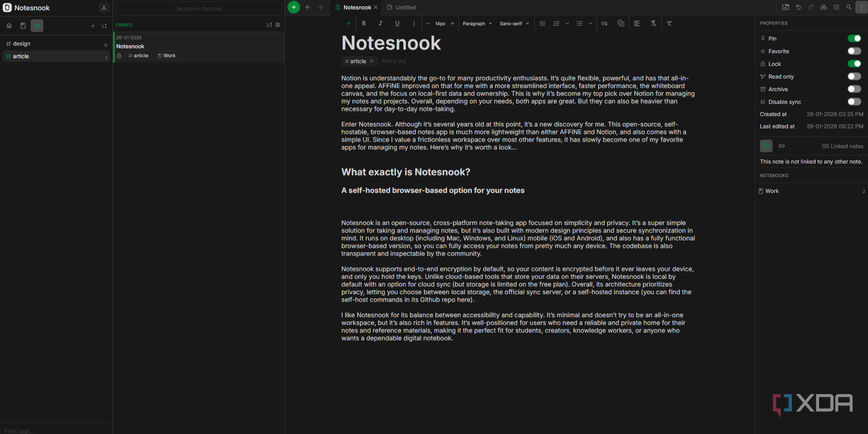Enable the Disable sync toggle

click(854, 102)
